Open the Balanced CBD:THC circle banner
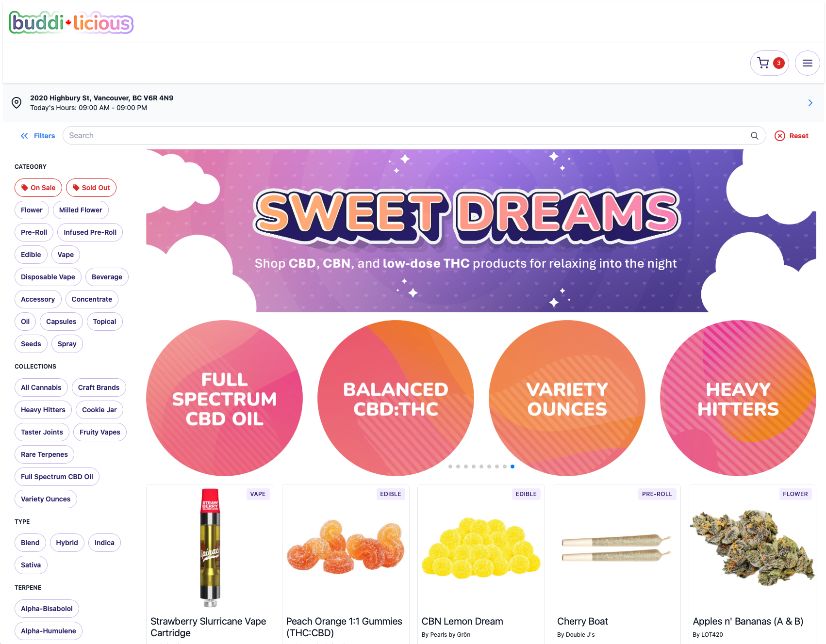This screenshot has width=826, height=644. click(396, 398)
